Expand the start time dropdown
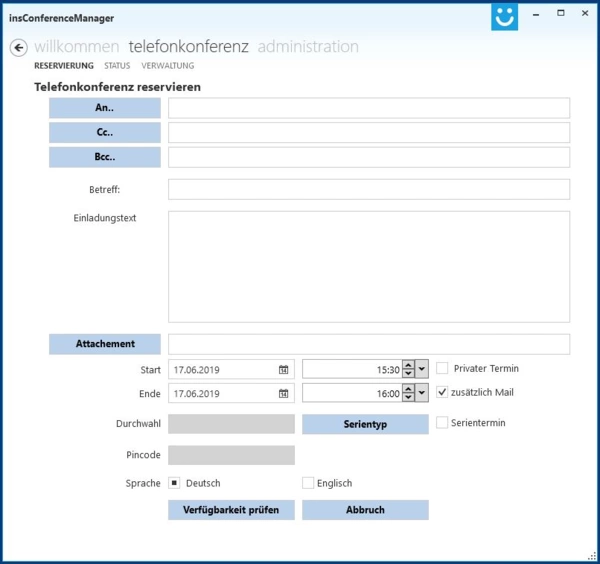 tap(422, 369)
